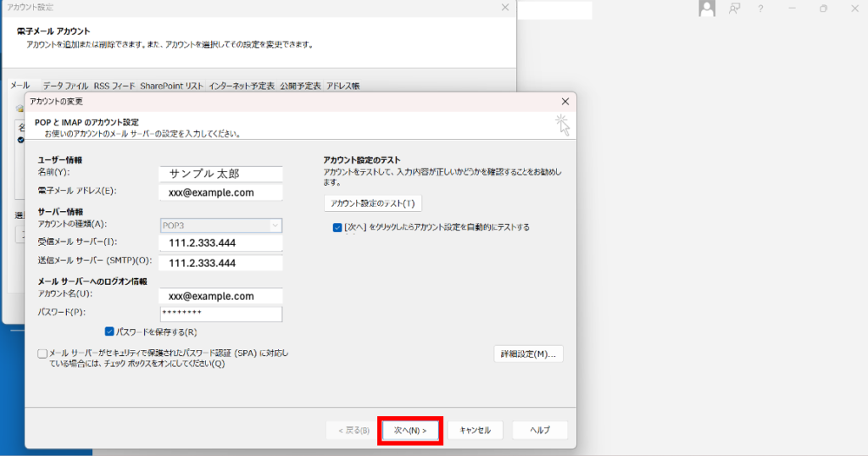The image size is (868, 456).
Task: Close the アカウント設定 window with X
Action: (x=505, y=8)
